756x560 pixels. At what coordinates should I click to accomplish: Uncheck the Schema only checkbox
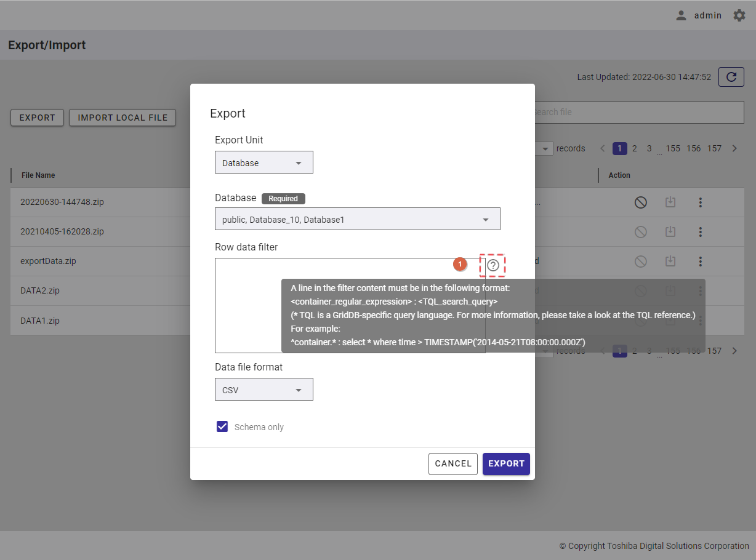pos(222,426)
